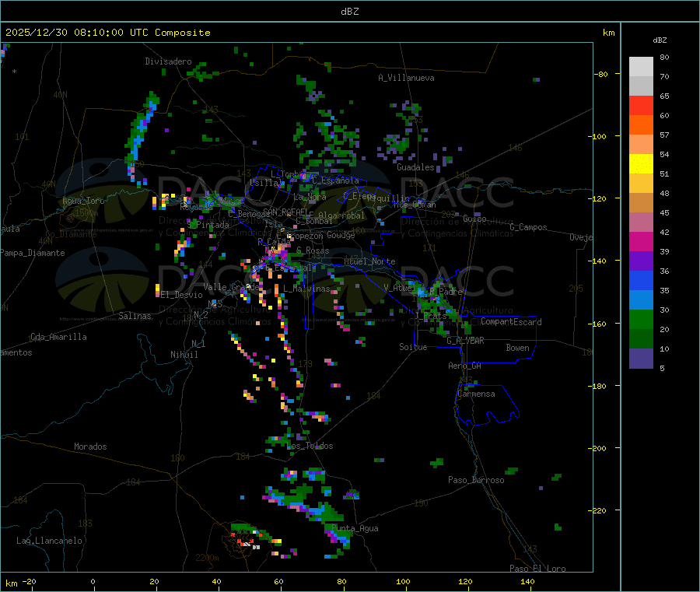Viewport: 700px width, 592px height.
Task: Click the 54 dBZ yellow legend swatch
Action: pyautogui.click(x=641, y=164)
